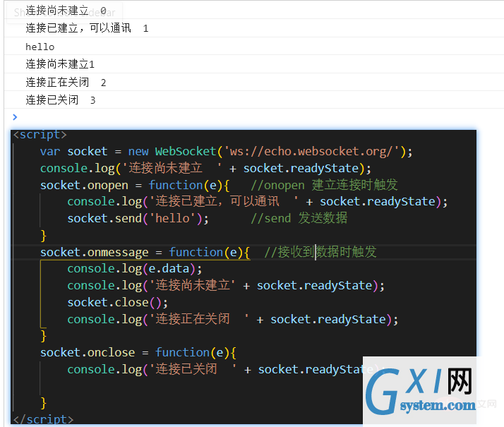
Task: Select console row '连接已关闭 3'
Action: (x=254, y=100)
